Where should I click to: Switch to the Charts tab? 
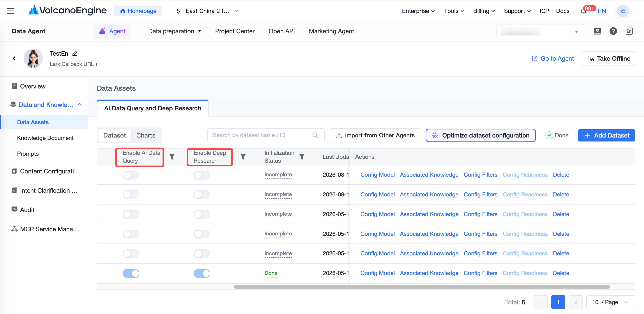[146, 135]
